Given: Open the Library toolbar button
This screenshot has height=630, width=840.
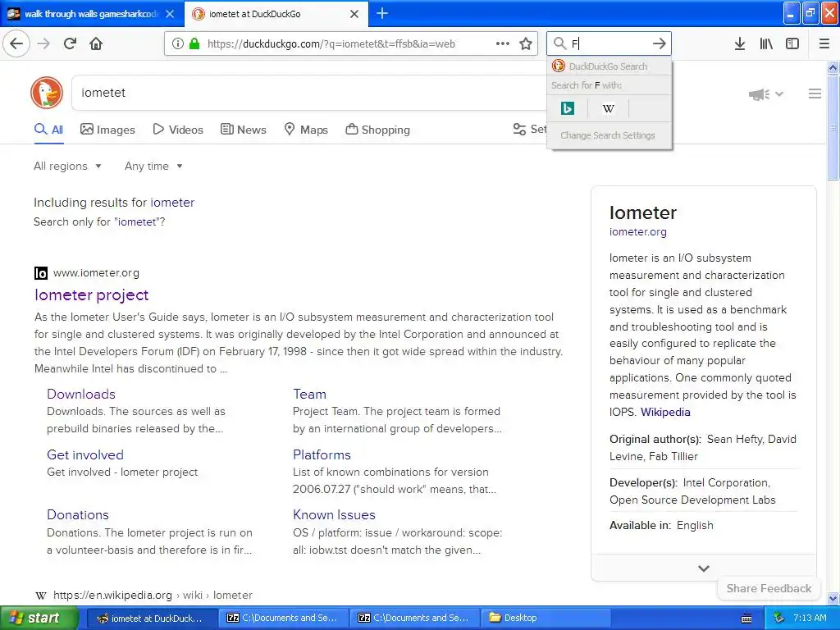Looking at the screenshot, I should [x=766, y=43].
